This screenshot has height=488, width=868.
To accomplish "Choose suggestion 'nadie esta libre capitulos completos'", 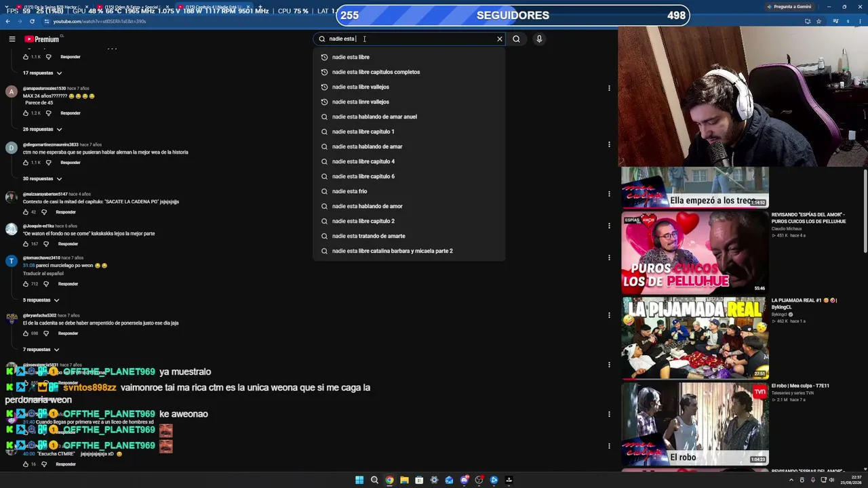I will coord(409,72).
